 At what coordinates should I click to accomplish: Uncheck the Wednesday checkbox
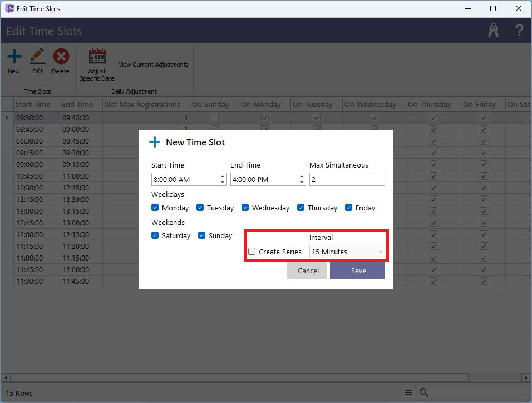pos(245,208)
